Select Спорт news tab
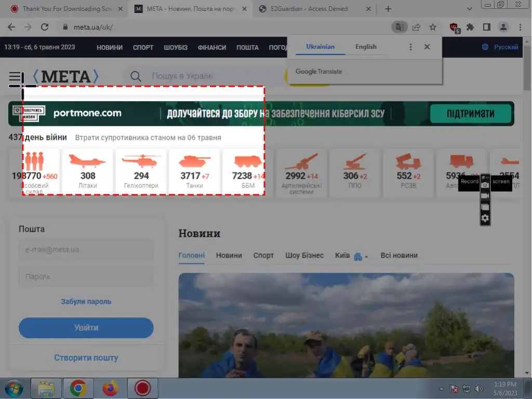 [263, 256]
